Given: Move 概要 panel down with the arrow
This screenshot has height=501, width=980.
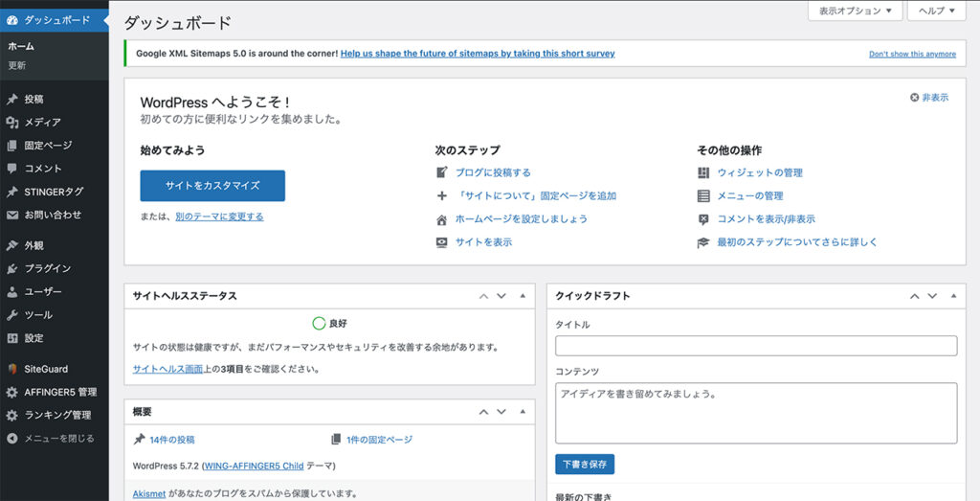Looking at the screenshot, I should pyautogui.click(x=501, y=412).
